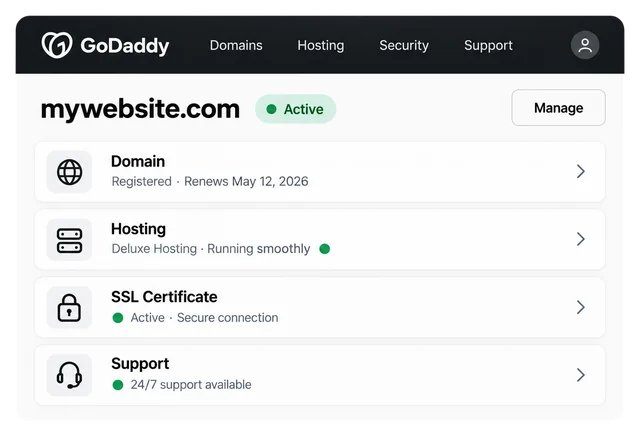Click '24/7 support available' text
Screen dimensions: 640x437
click(x=191, y=385)
